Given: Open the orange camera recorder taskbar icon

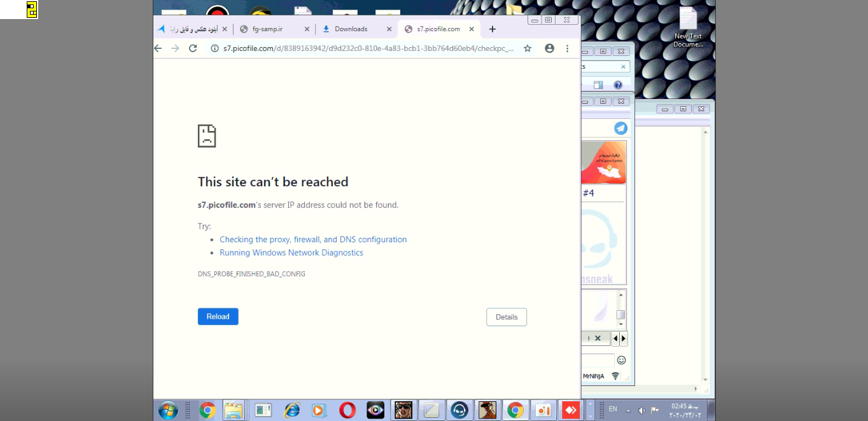Looking at the screenshot, I should 543,410.
